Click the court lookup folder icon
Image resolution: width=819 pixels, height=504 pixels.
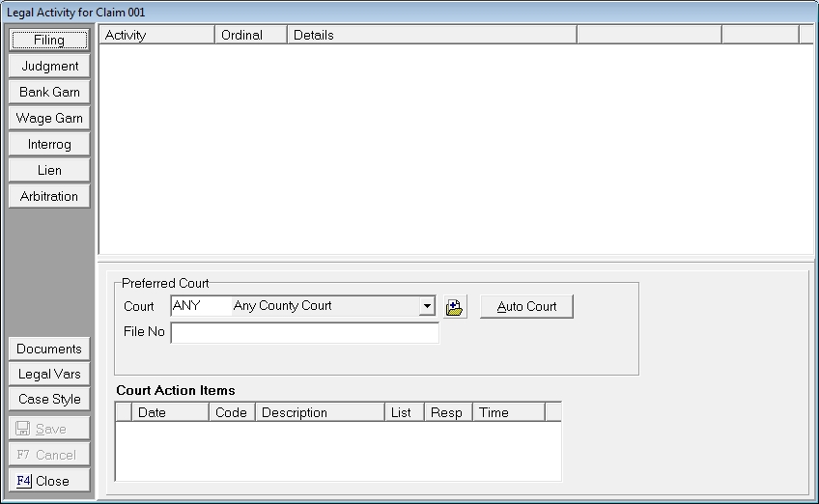tap(455, 307)
